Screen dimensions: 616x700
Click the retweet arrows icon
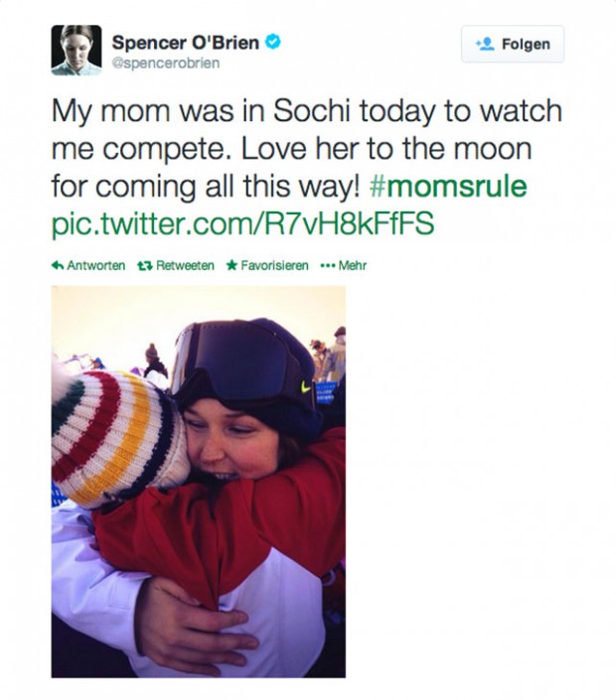[143, 266]
